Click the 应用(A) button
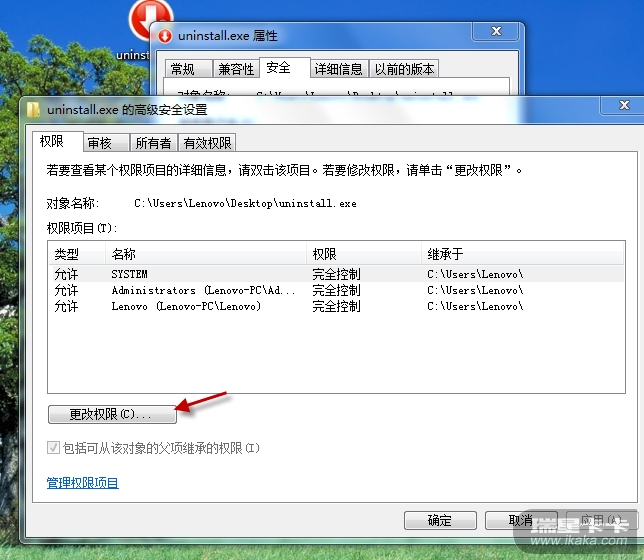644x560 pixels. pos(601,520)
